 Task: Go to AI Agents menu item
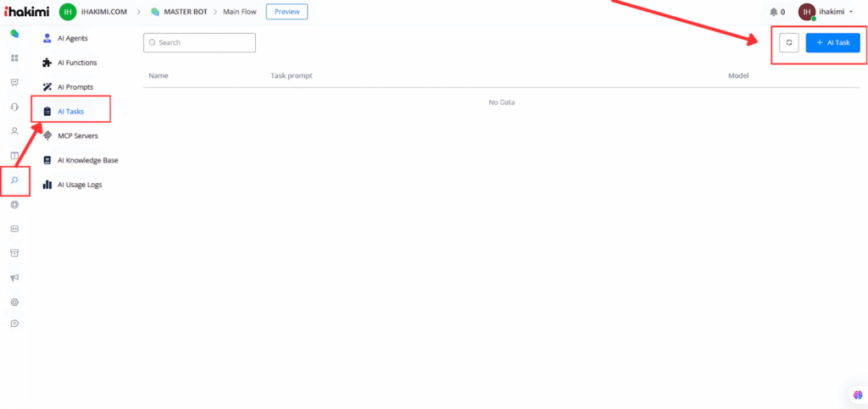(x=72, y=38)
